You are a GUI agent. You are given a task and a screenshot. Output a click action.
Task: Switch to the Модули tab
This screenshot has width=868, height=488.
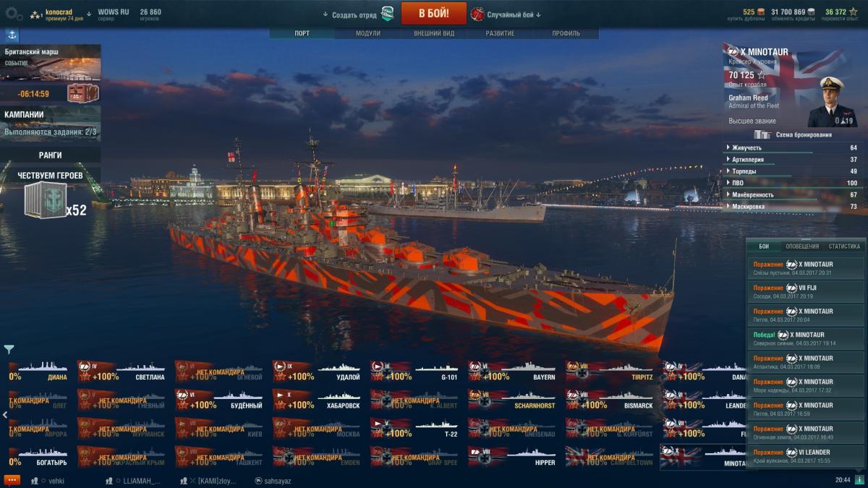tap(367, 33)
